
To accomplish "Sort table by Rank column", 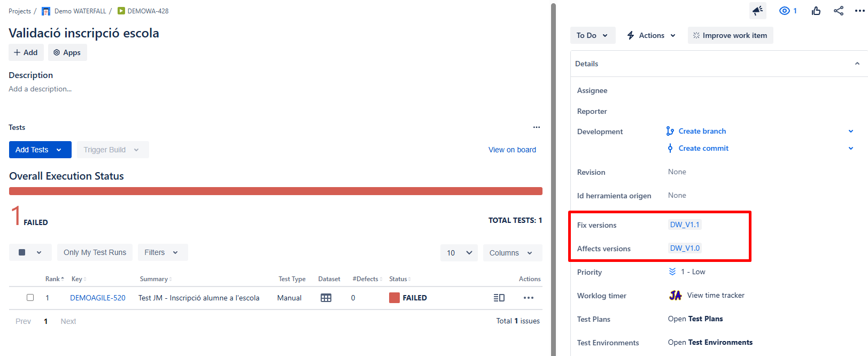I will click(55, 279).
